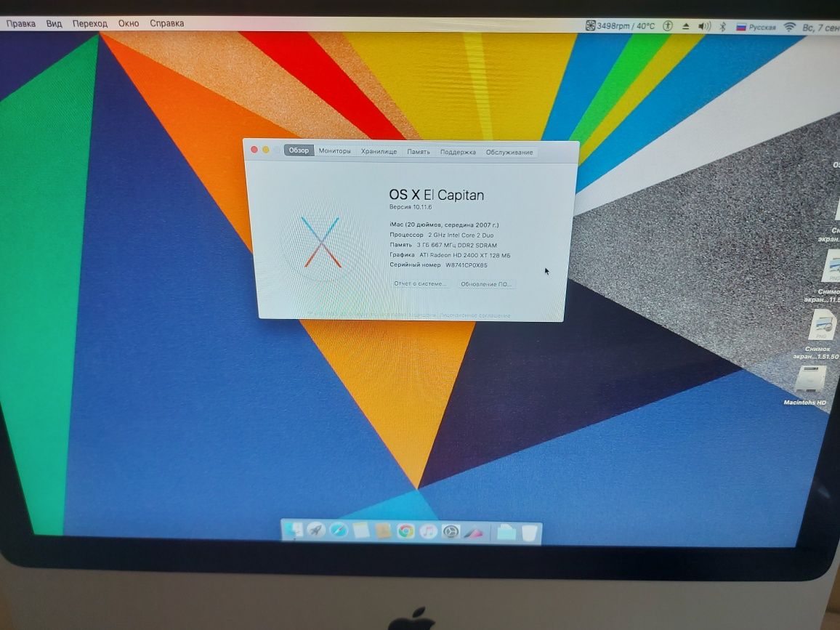Open the tan Contacts icon in dock
The height and width of the screenshot is (630, 840).
point(384,531)
